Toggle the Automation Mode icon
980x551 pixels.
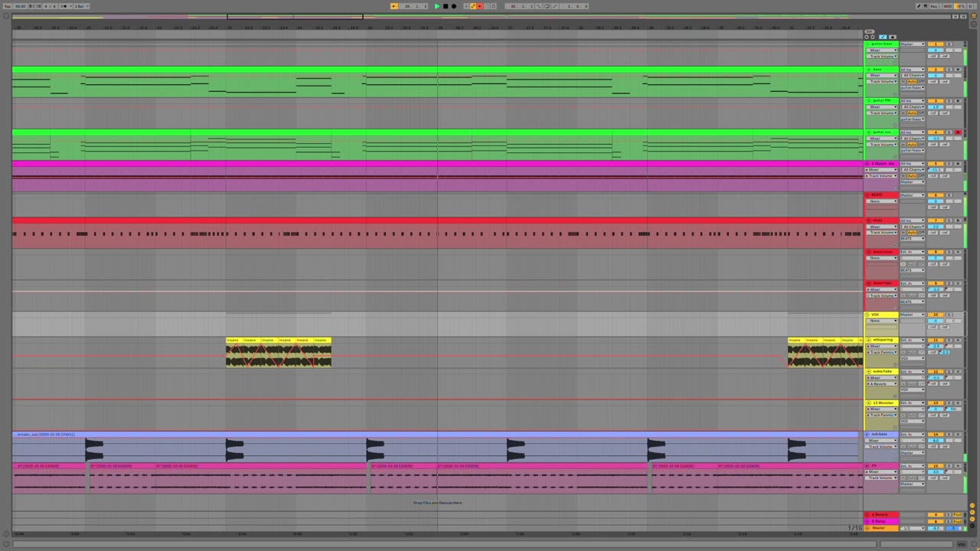883,37
